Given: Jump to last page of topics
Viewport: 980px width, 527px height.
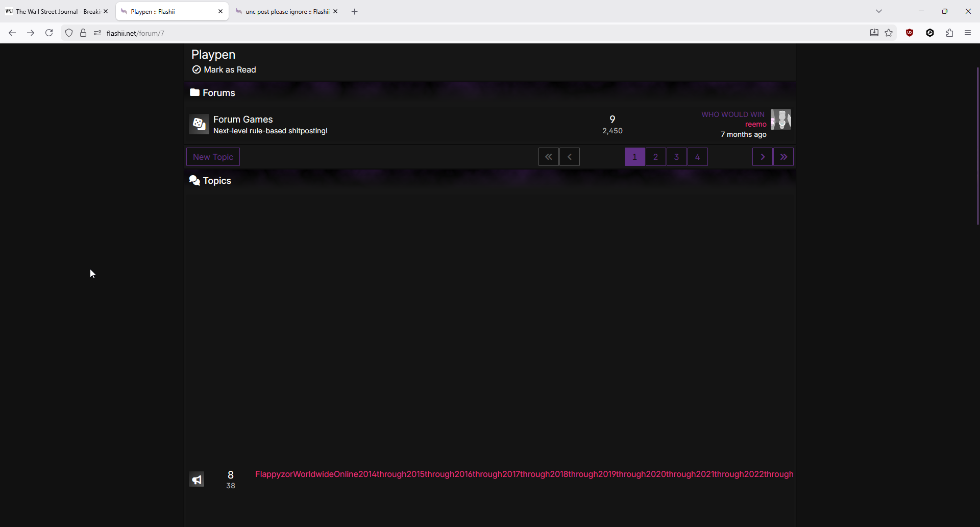Looking at the screenshot, I should (783, 157).
